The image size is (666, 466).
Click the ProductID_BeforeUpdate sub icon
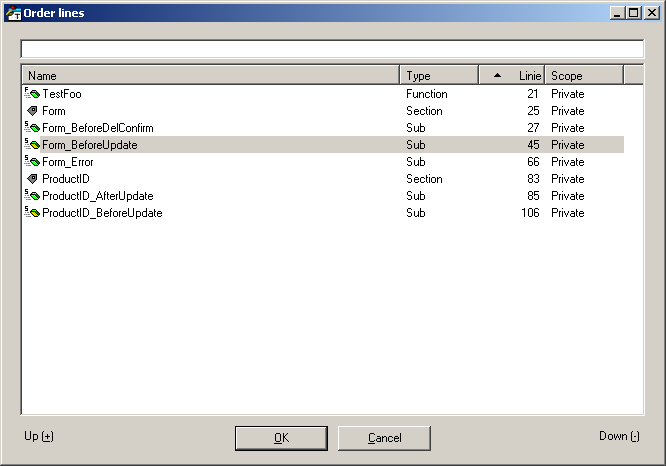click(x=32, y=213)
